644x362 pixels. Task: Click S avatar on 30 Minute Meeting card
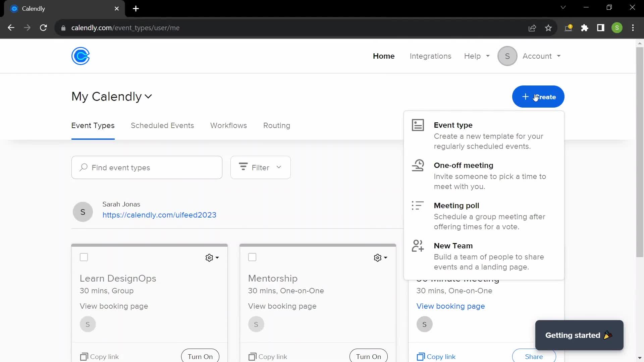(x=425, y=324)
